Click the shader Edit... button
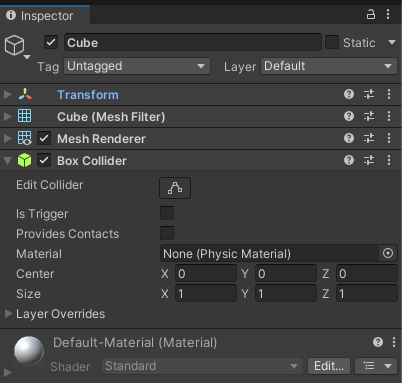The width and height of the screenshot is (402, 383). (329, 366)
